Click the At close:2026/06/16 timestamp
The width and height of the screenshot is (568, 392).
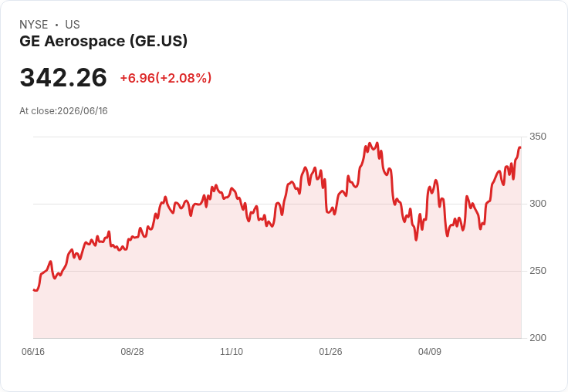(63, 111)
